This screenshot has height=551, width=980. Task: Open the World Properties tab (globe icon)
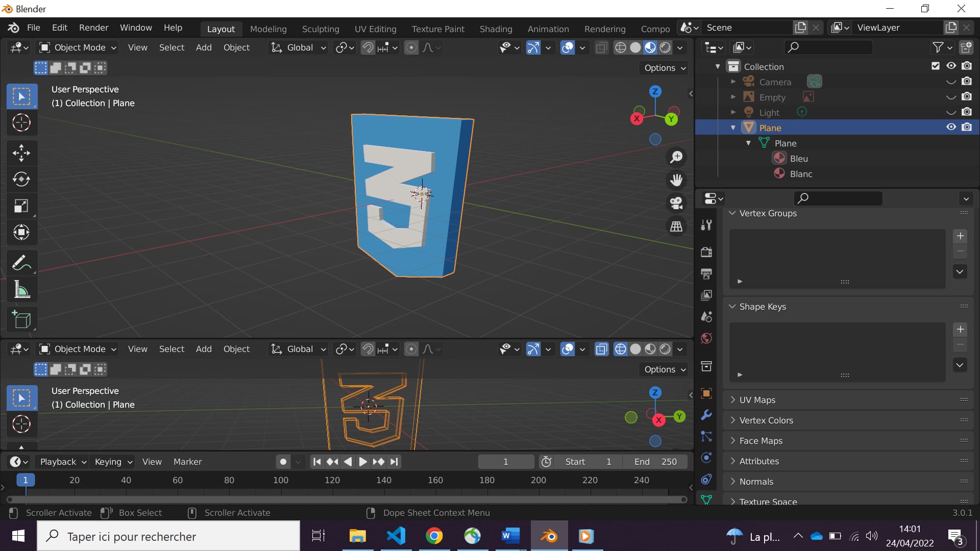tap(706, 337)
